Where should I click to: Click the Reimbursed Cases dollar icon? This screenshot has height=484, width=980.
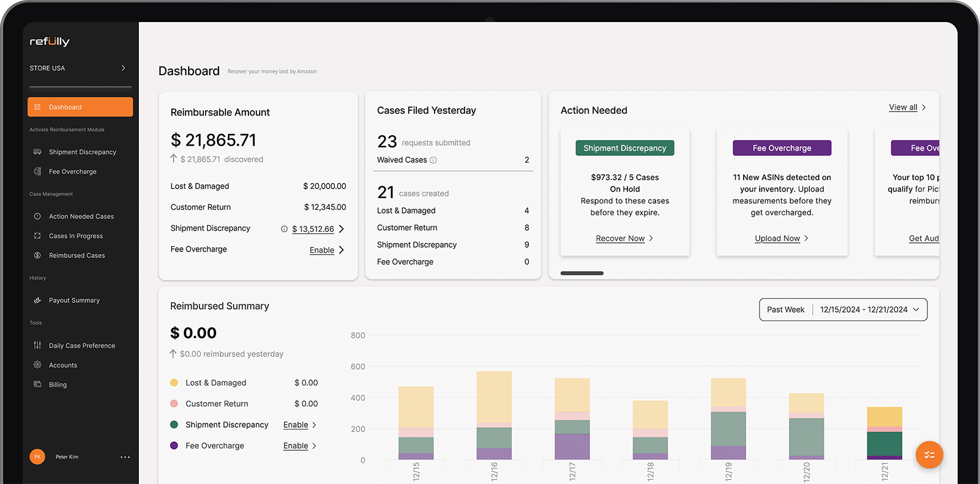coord(37,255)
